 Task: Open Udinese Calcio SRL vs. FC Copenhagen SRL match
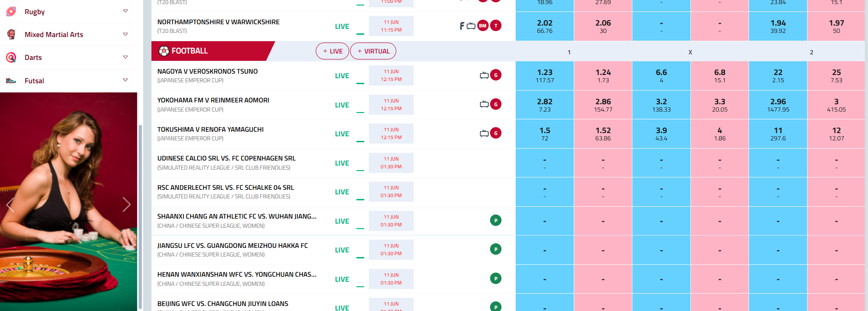226,159
